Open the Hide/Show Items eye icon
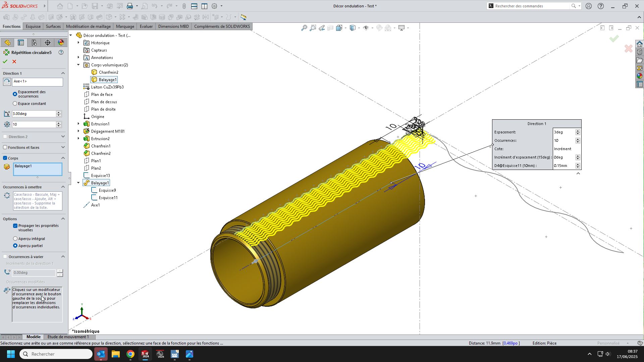This screenshot has height=362, width=644. [366, 28]
